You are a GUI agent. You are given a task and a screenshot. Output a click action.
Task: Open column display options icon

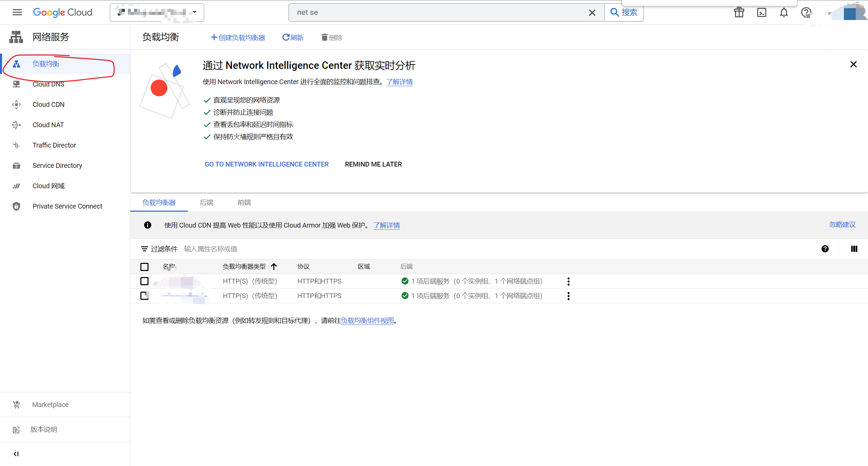point(854,249)
